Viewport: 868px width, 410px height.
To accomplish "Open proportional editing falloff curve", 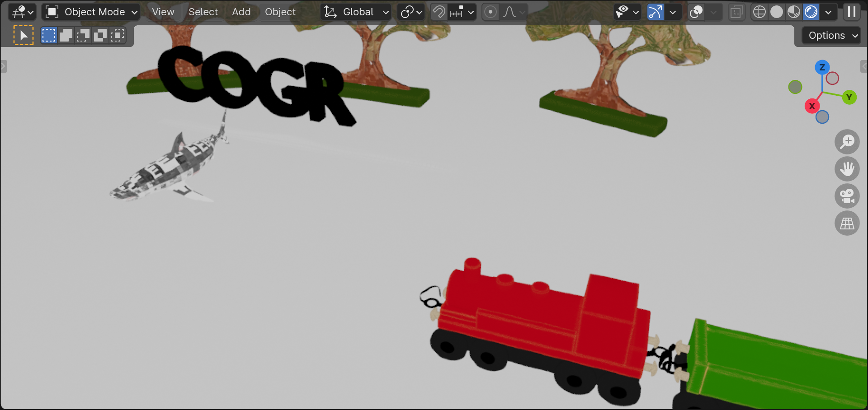I will (x=514, y=12).
